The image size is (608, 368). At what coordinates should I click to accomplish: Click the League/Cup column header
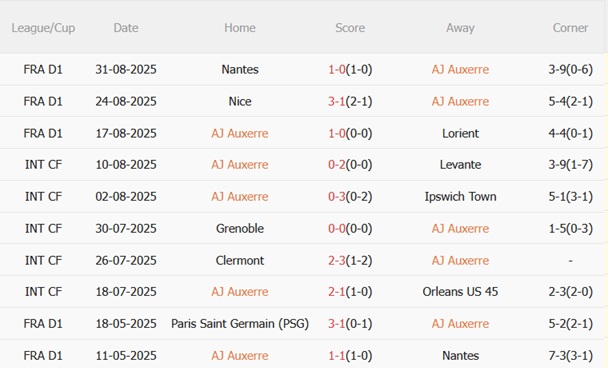tap(43, 28)
